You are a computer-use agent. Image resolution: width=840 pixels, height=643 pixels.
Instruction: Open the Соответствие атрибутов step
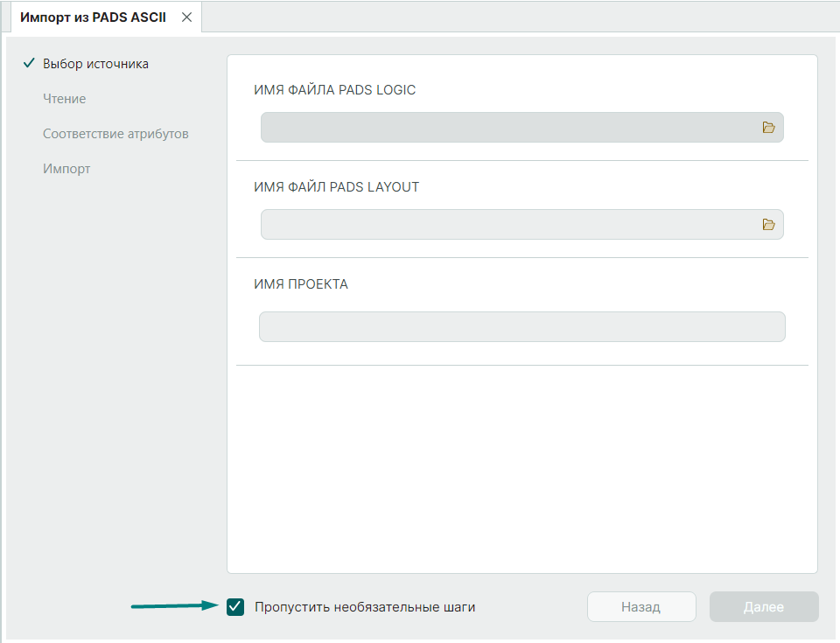115,134
